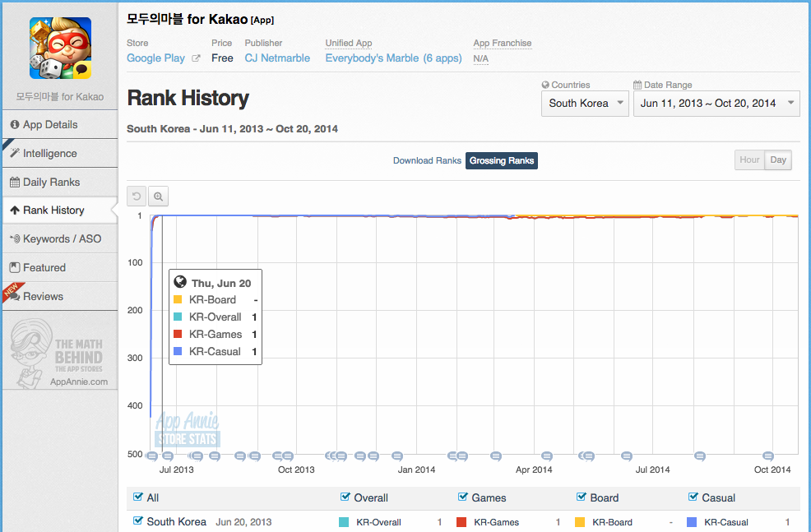Click the KR-Overall teal color swatch in legend row
The image size is (811, 532).
[344, 522]
